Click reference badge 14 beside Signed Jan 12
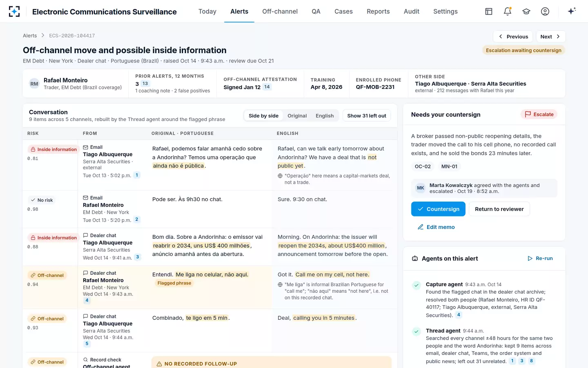Screen dimensions: 588x368 click(x=267, y=87)
